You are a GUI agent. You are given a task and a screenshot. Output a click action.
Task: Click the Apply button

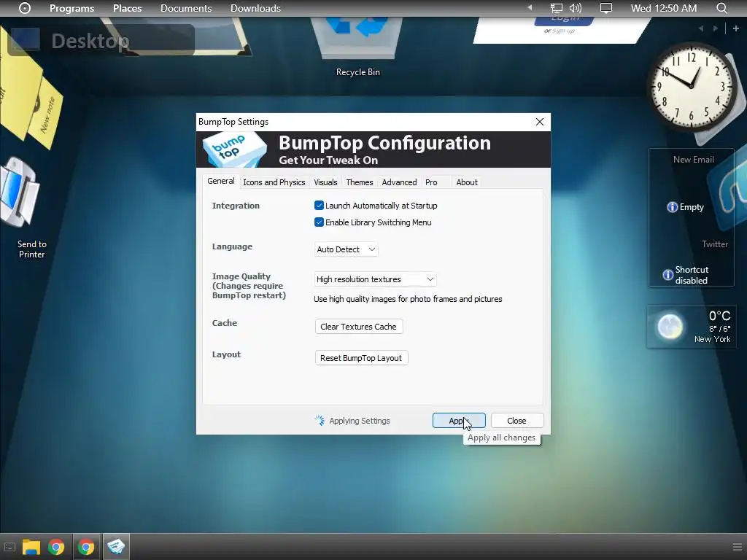(x=459, y=421)
